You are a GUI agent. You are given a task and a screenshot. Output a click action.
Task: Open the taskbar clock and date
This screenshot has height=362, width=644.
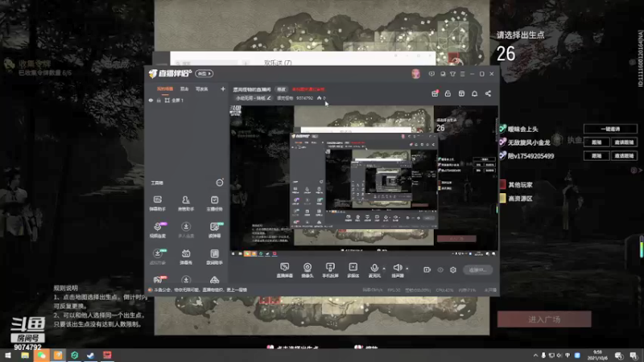pyautogui.click(x=597, y=356)
